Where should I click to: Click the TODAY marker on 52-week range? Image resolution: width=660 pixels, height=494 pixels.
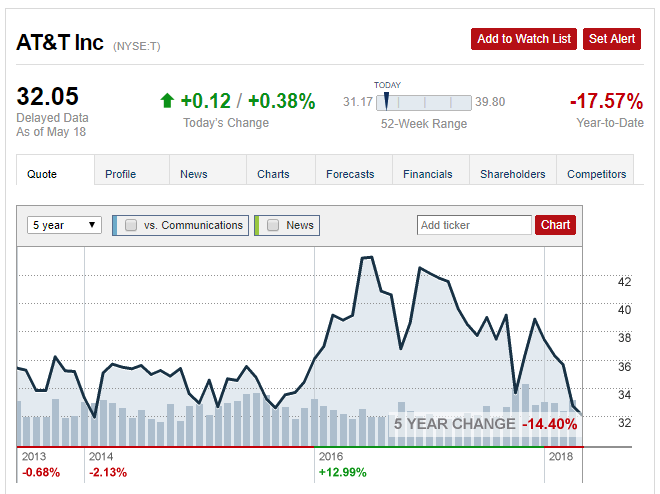pos(386,101)
